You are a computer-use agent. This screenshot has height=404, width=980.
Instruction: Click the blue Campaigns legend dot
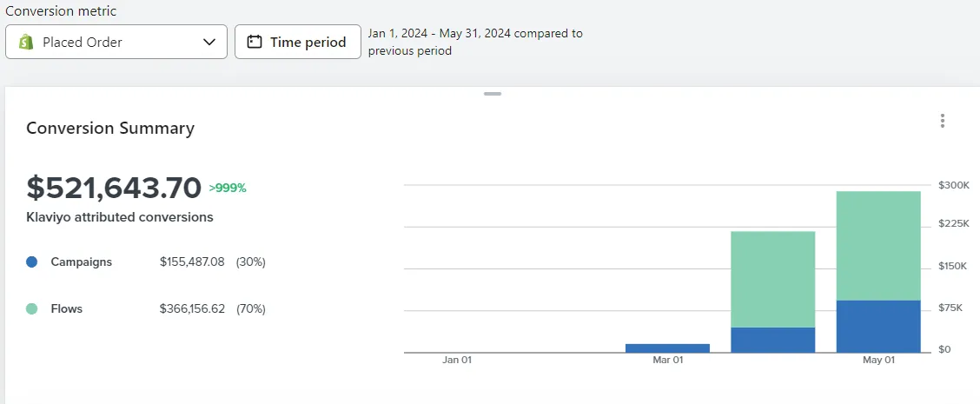[x=32, y=262]
